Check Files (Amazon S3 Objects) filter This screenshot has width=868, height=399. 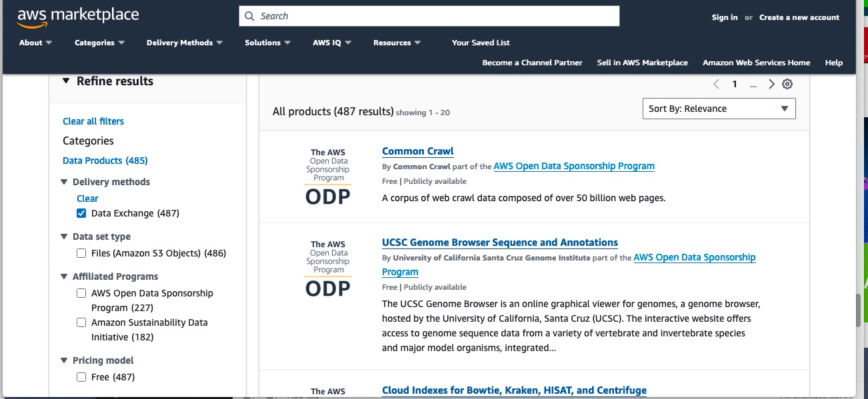[81, 253]
